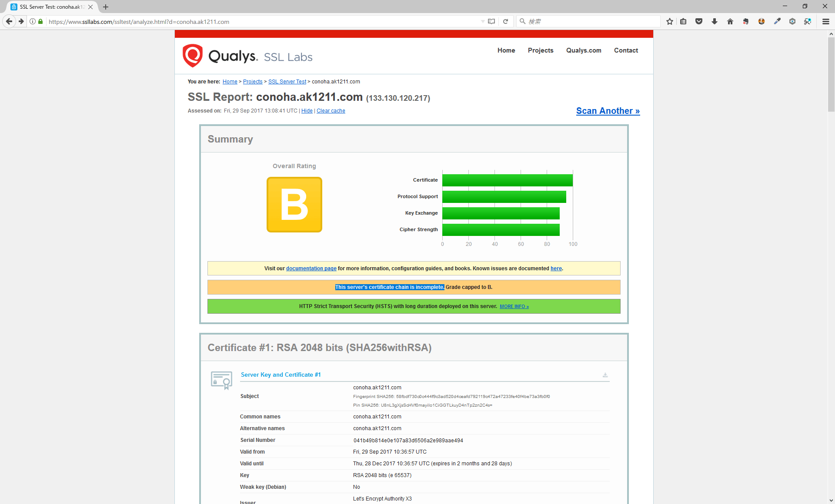The height and width of the screenshot is (504, 835).
Task: Open the downloads arrow icon
Action: click(x=715, y=21)
